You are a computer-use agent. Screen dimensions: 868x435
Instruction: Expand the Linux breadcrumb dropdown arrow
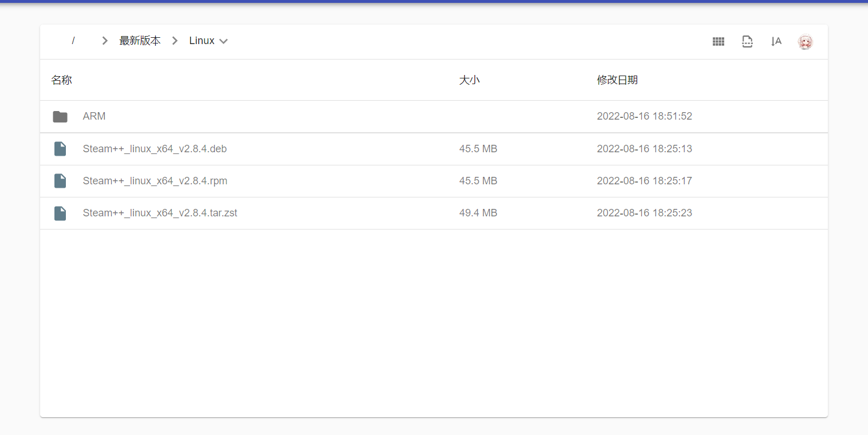pyautogui.click(x=223, y=41)
